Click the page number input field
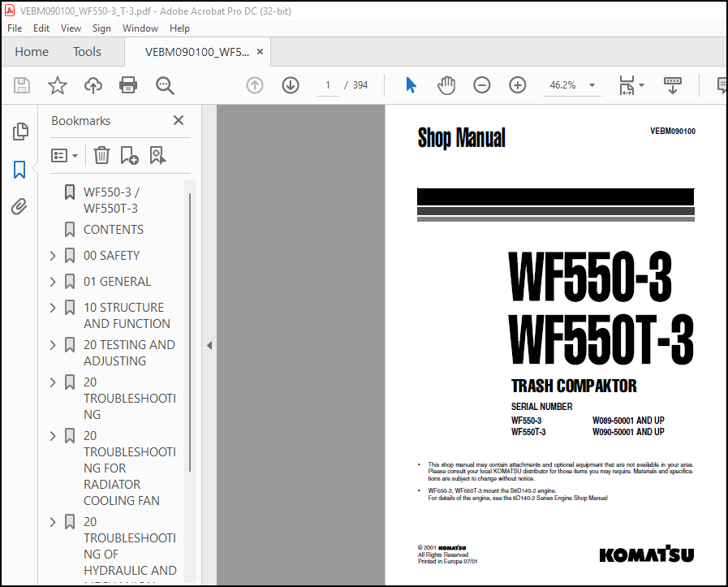This screenshot has height=587, width=728. [328, 85]
